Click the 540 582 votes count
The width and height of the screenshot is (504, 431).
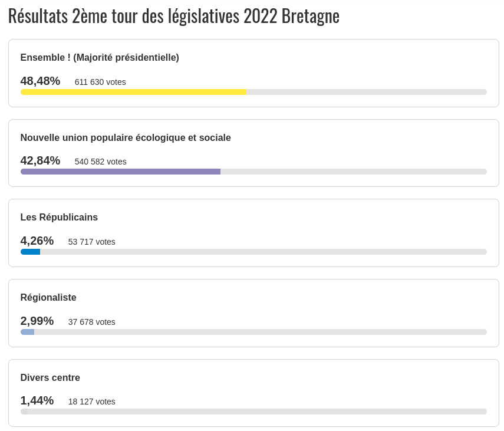tap(100, 162)
